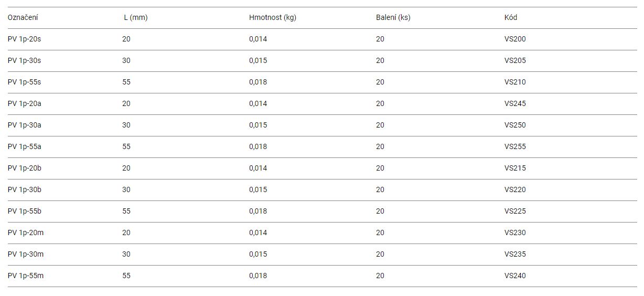Click the PV 1p-30a designation
The width and height of the screenshot is (644, 296).
25,125
